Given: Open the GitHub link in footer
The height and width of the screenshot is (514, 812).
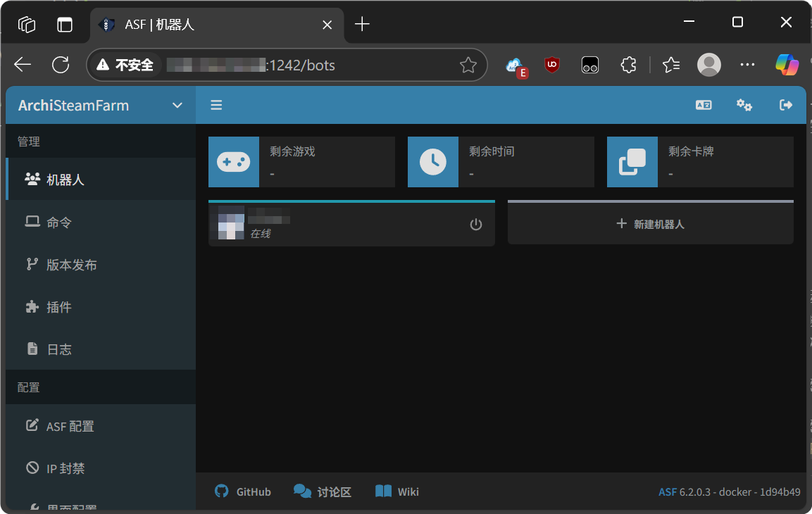Looking at the screenshot, I should click(x=243, y=491).
